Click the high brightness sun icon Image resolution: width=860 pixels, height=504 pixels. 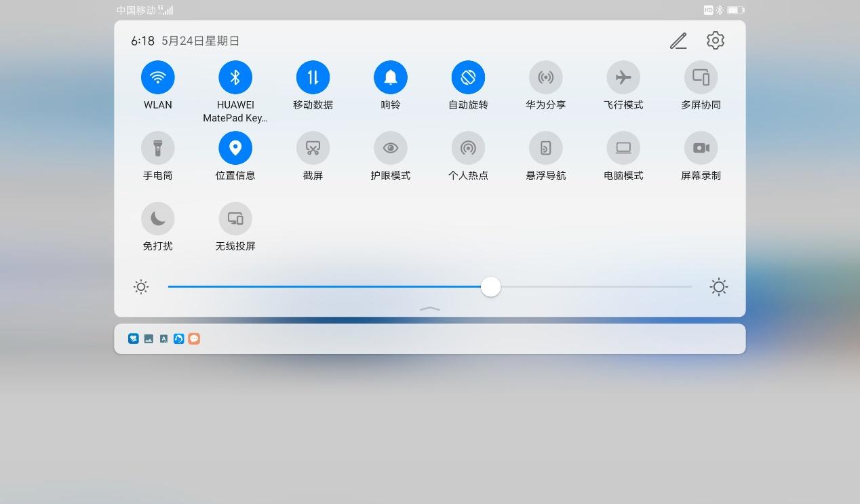719,287
